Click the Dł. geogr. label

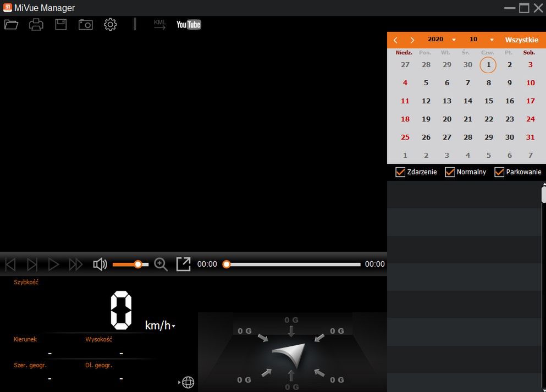tap(98, 365)
